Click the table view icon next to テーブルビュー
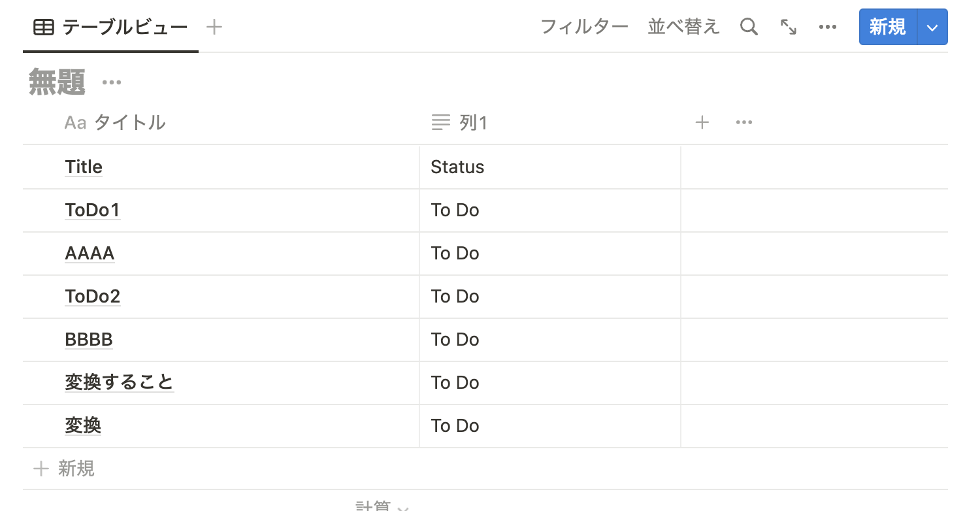Viewport: 980px width, 511px height. pos(42,27)
